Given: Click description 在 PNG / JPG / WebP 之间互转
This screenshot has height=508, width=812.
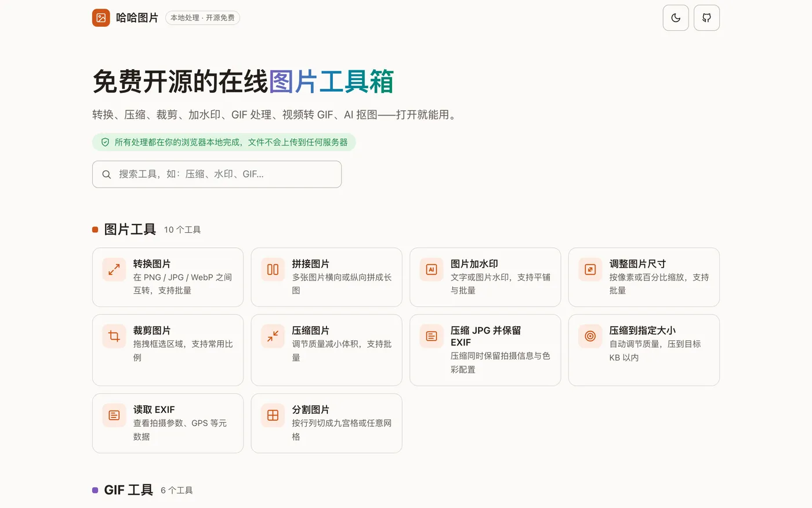Looking at the screenshot, I should (183, 284).
